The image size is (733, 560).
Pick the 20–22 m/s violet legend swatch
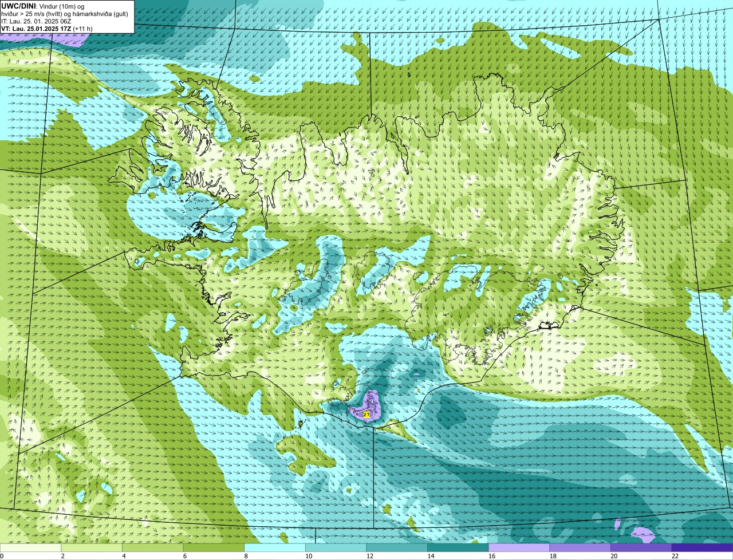[x=641, y=547]
